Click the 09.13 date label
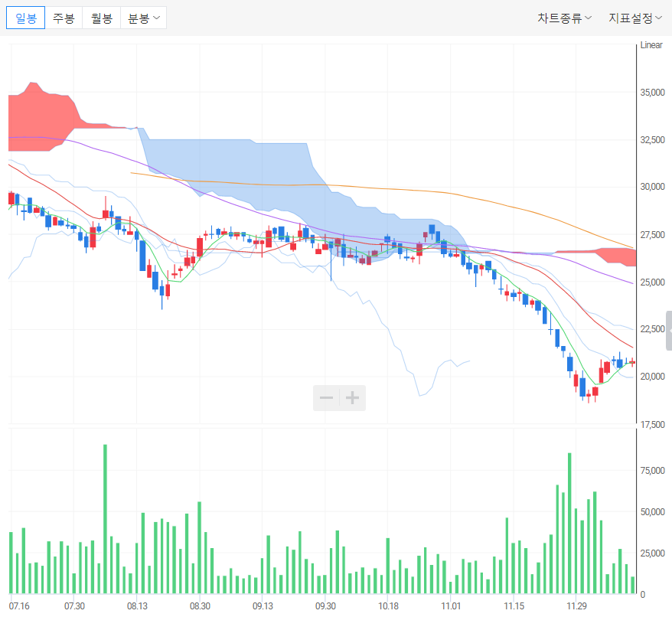The width and height of the screenshot is (672, 617). coord(263,606)
